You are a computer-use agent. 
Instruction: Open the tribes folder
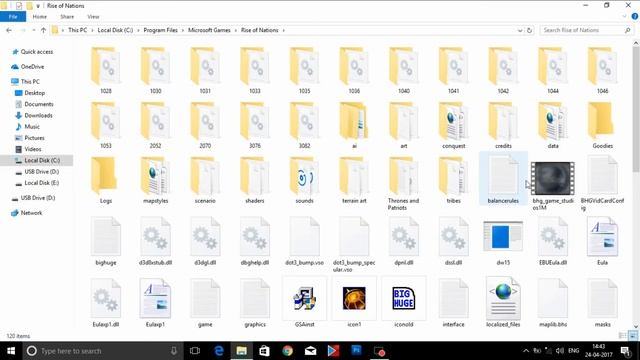pyautogui.click(x=453, y=180)
